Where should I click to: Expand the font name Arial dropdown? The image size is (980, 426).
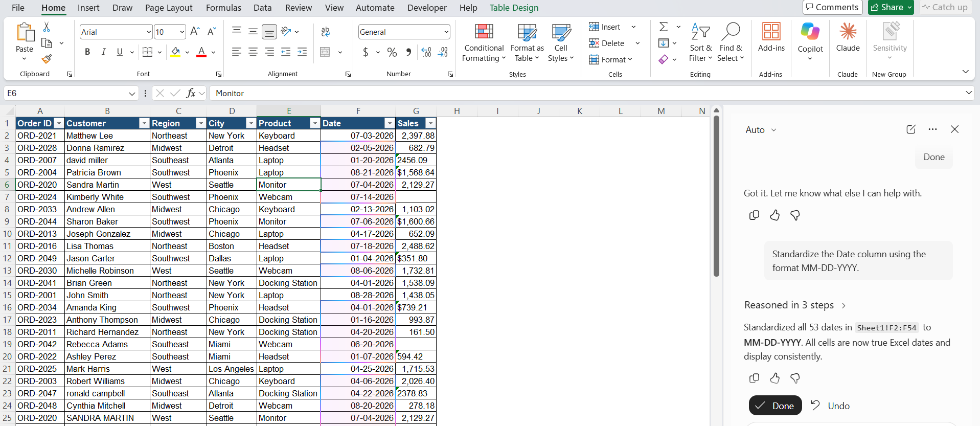click(149, 32)
